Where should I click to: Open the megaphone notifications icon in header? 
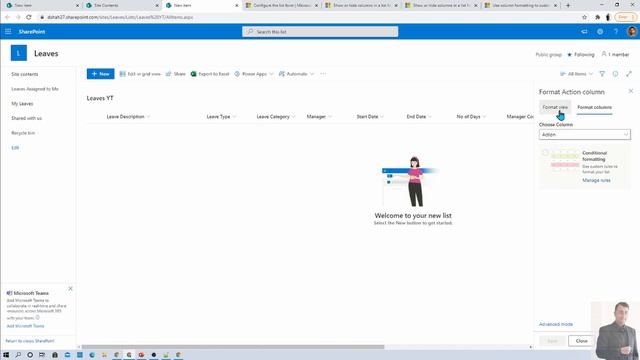(584, 31)
